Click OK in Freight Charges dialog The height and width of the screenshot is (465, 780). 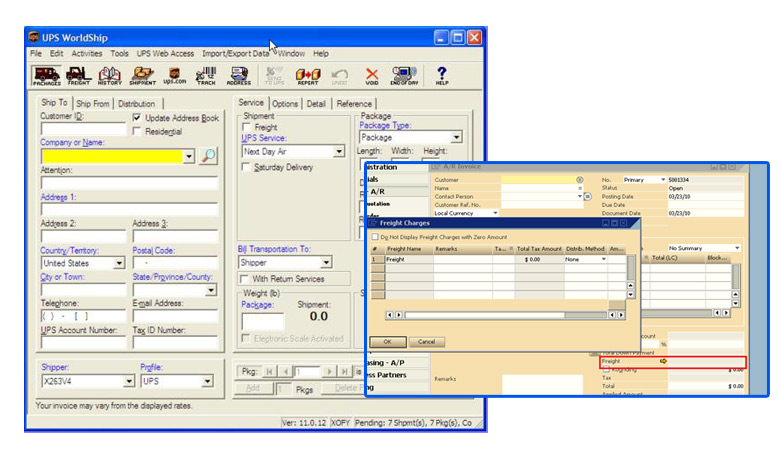[388, 342]
